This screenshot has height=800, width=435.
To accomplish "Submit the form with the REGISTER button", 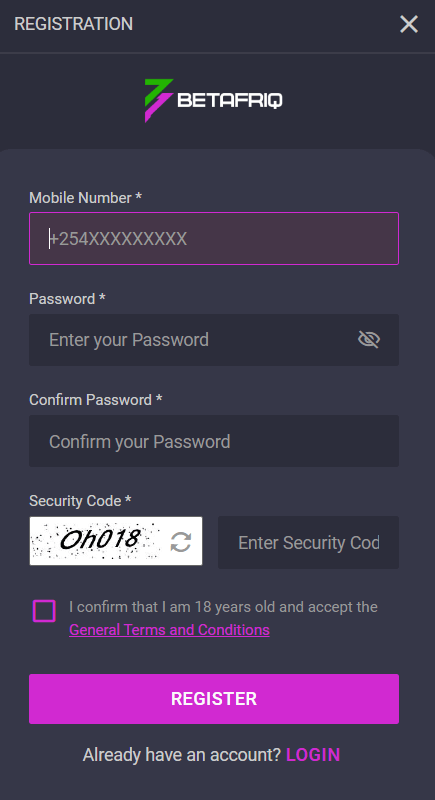I will (x=214, y=699).
